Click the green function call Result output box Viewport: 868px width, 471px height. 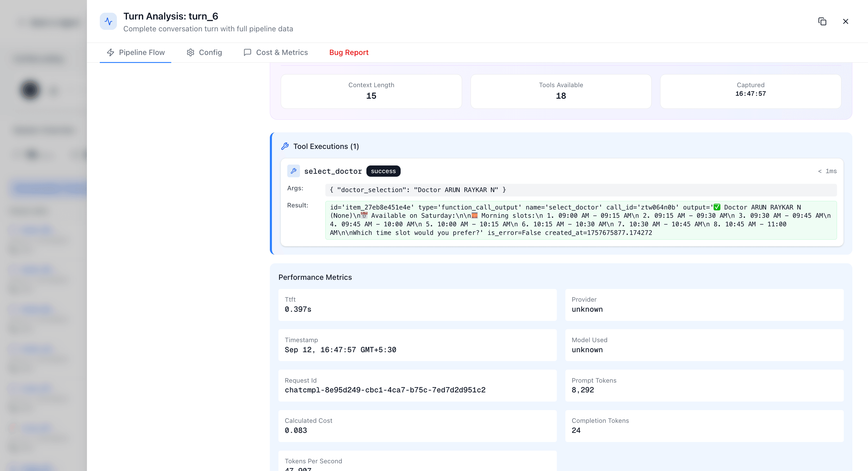(580, 220)
